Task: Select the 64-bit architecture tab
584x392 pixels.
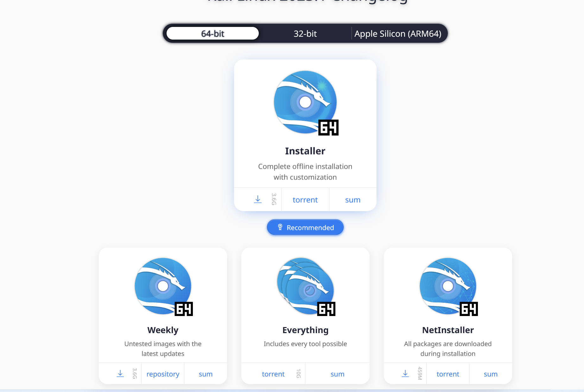Action: coord(213,34)
